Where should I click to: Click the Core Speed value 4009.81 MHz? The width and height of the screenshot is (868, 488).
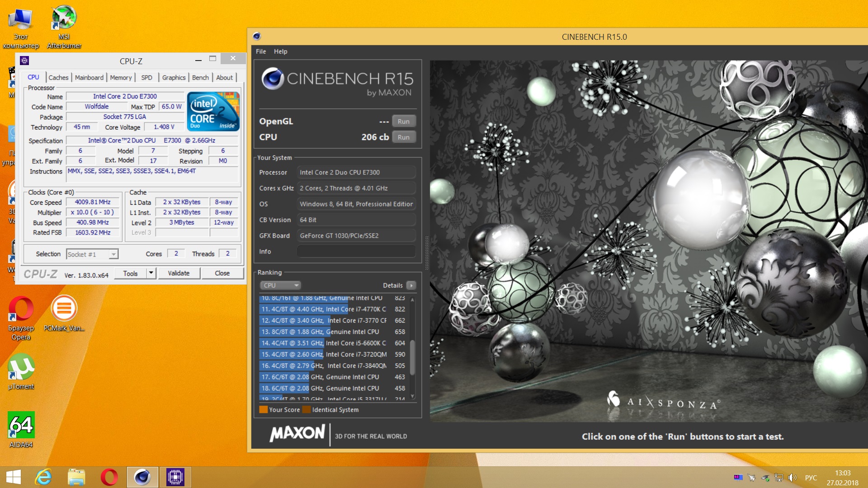[x=93, y=202]
